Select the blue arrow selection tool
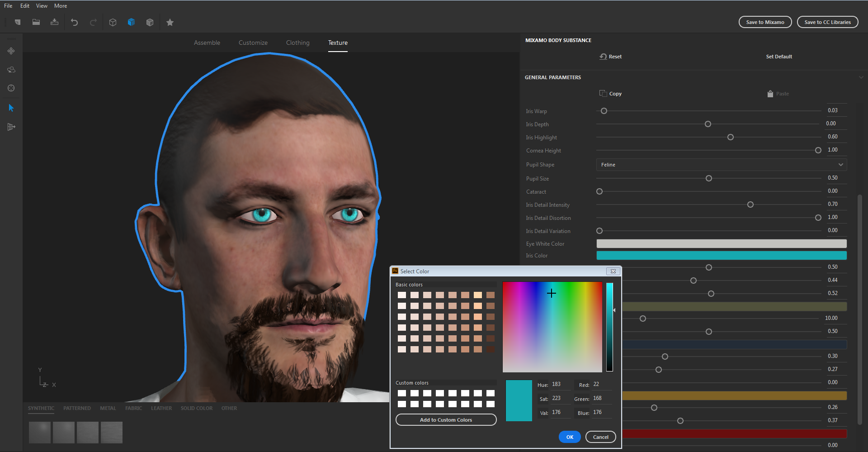 point(11,108)
